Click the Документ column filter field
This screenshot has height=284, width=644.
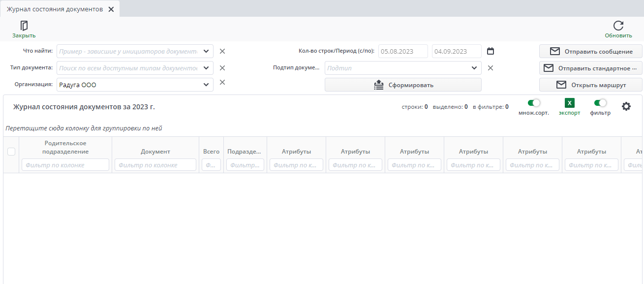tap(155, 165)
